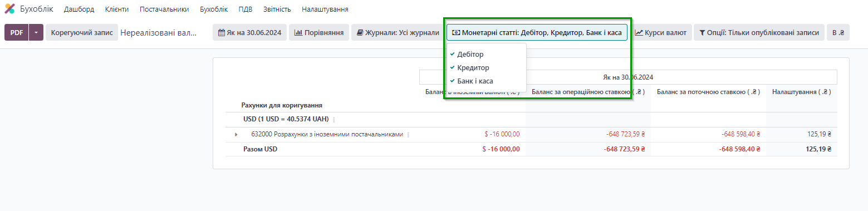Click the Нереалізовані вал... report title field
Screen dimensions: 868x211
coord(159,32)
